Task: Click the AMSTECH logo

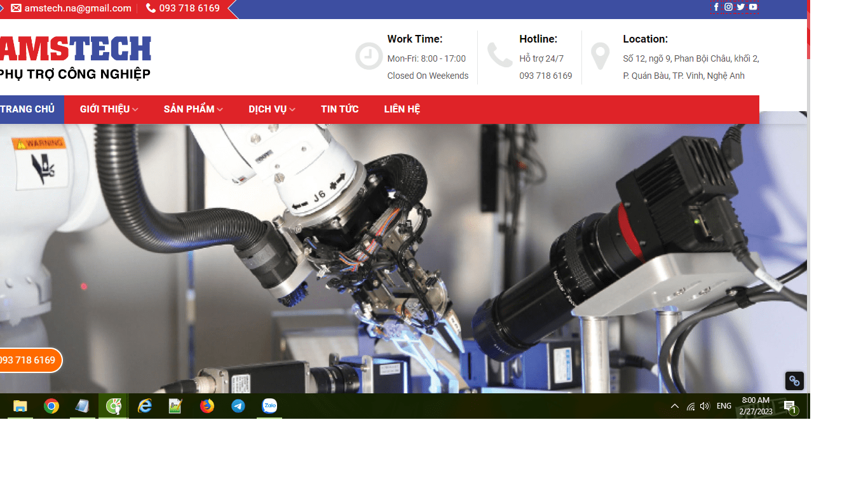Action: pyautogui.click(x=75, y=57)
